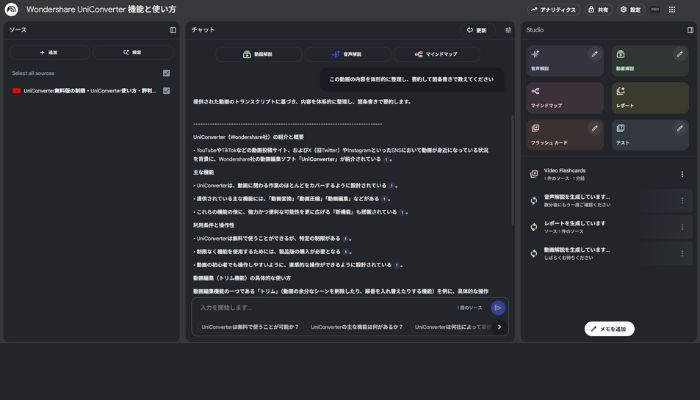Open the マインドマップ Studio card

point(565,98)
